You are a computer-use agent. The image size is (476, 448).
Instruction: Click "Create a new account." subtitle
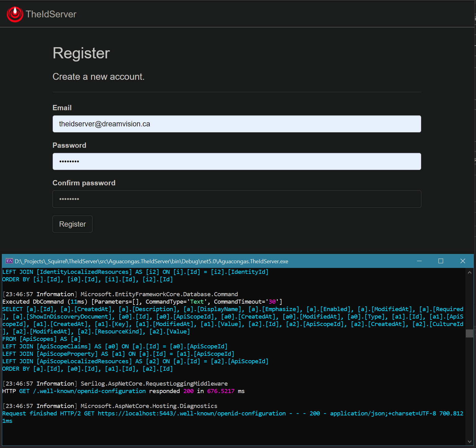[98, 77]
